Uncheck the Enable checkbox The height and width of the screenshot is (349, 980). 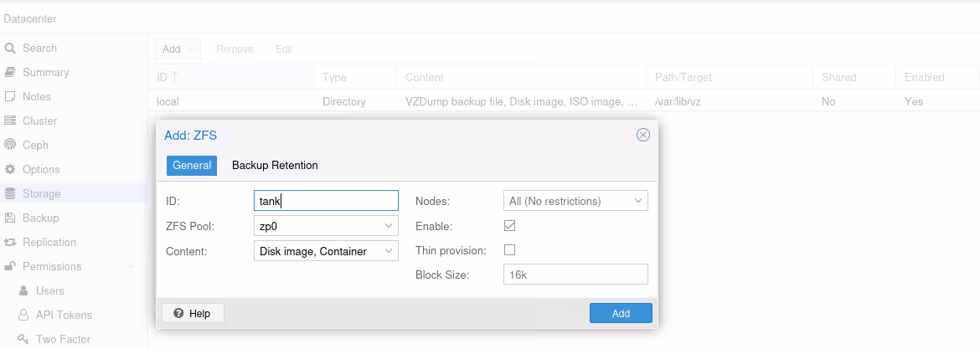tap(509, 226)
